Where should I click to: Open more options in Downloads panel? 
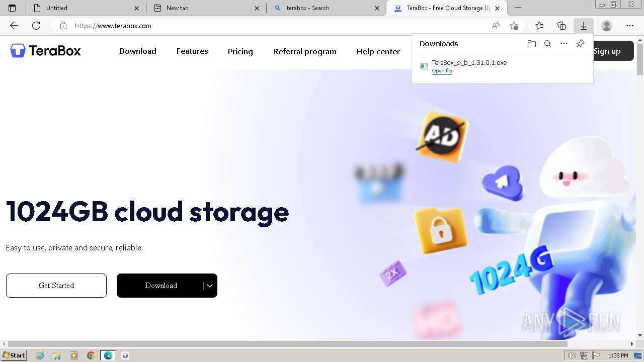click(564, 44)
